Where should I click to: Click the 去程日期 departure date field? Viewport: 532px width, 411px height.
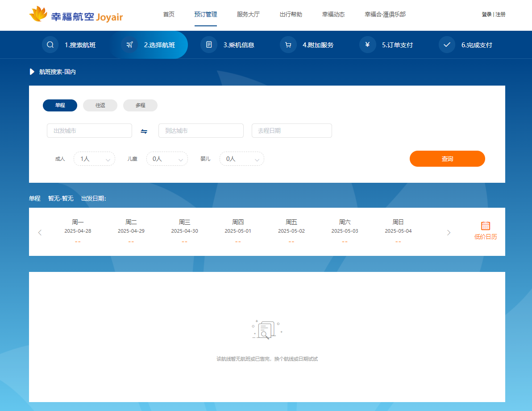[x=292, y=131]
